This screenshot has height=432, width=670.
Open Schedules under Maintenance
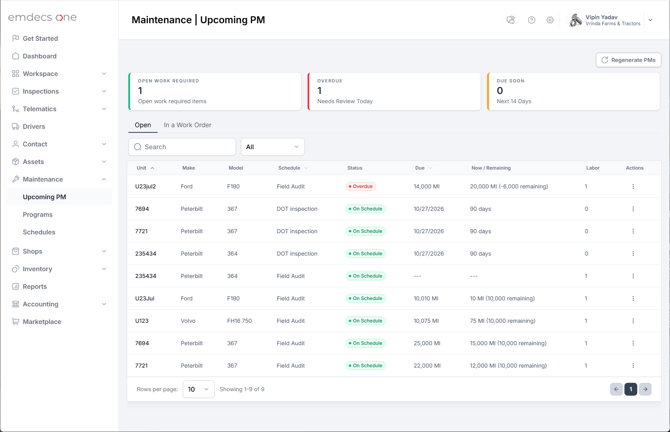click(x=39, y=232)
